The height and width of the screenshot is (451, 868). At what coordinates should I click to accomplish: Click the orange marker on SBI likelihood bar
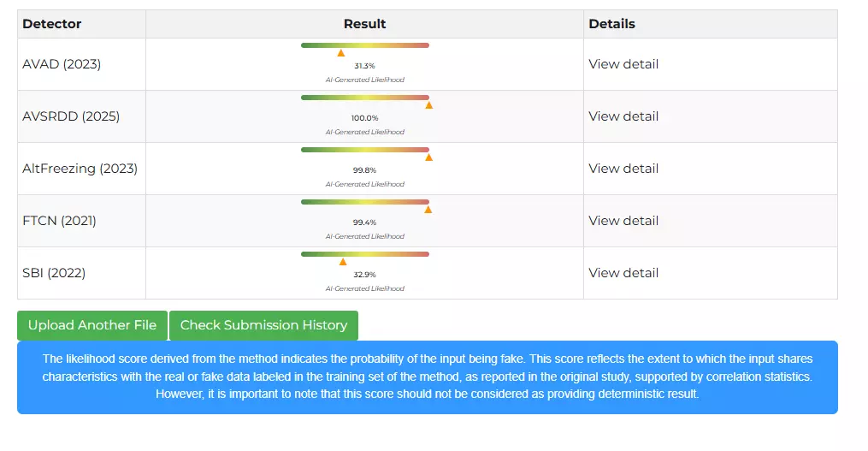(343, 262)
